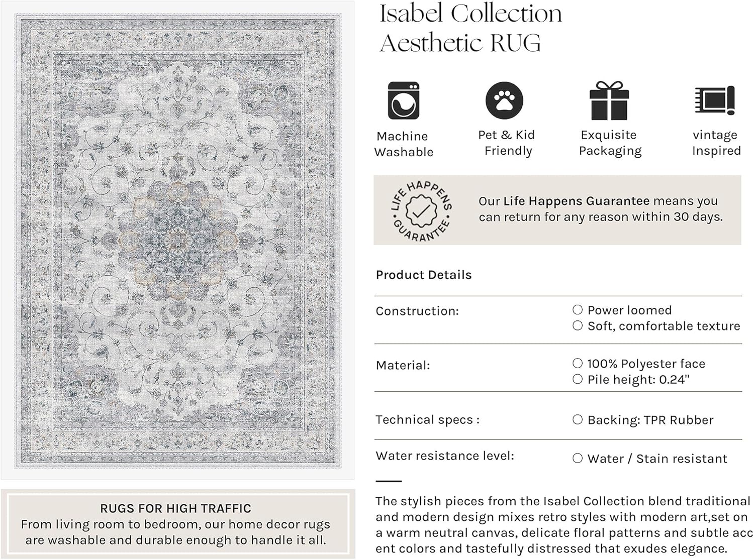
Task: Click the Construction: row label
Action: click(417, 311)
